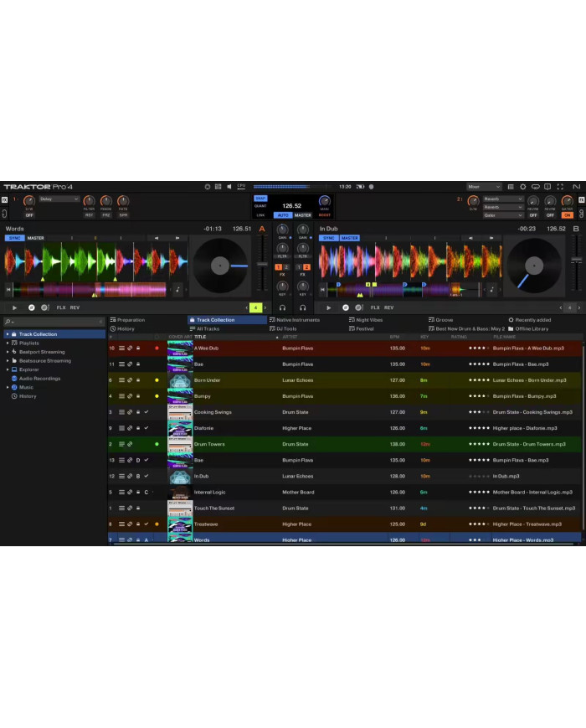
Task: Open the DJ Tools favorite
Action: (283, 328)
